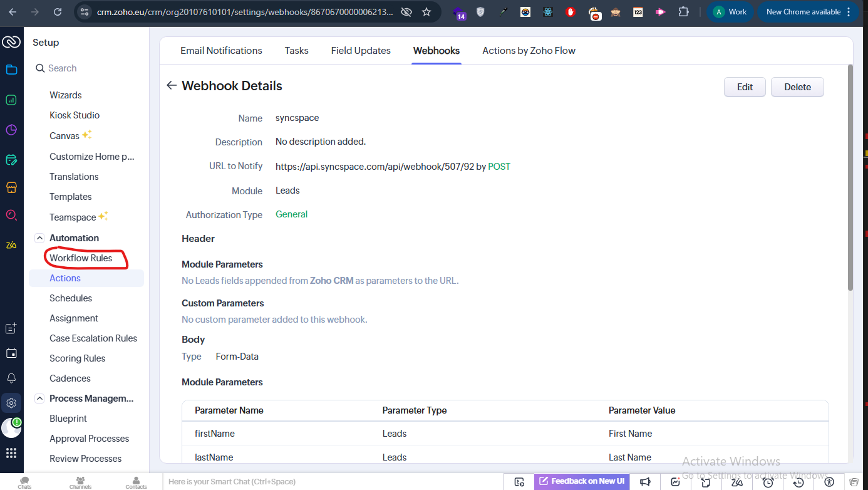
Task: Open the calendar icon in left rail
Action: [x=11, y=353]
